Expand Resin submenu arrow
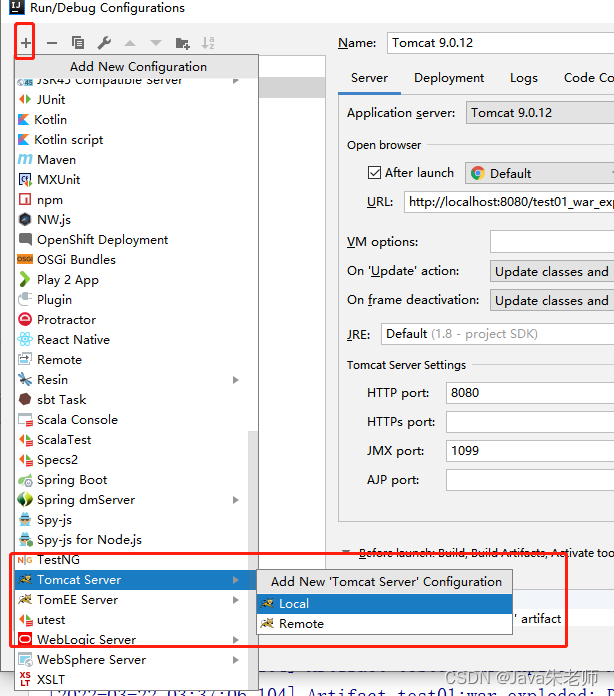Screen dimensions: 614x696 point(236,380)
